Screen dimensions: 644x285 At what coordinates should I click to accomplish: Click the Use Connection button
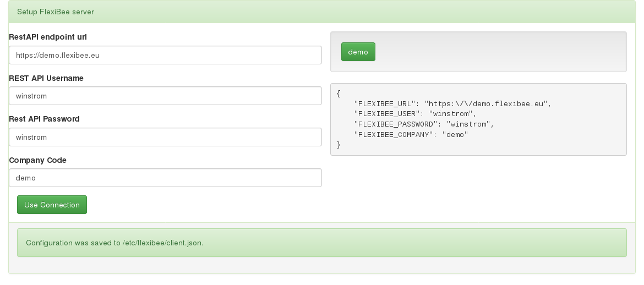pos(52,205)
